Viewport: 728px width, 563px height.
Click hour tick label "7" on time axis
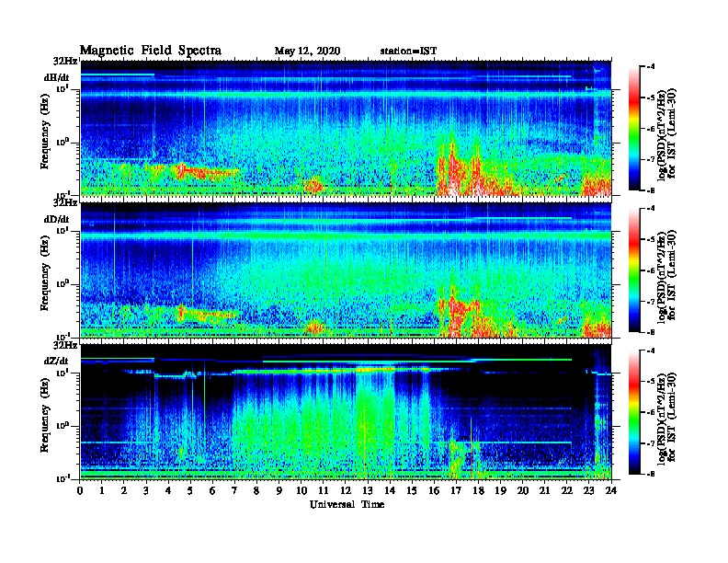[234, 491]
